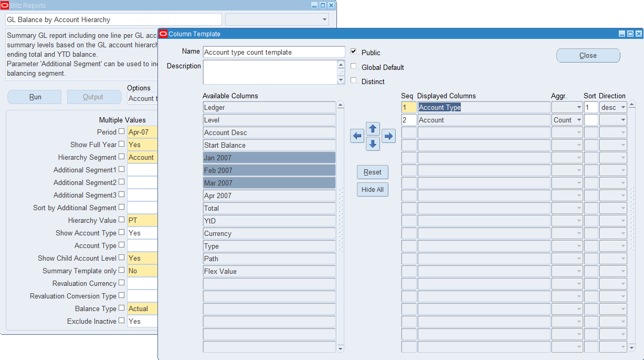Viewport: 644px width, 360px height.
Task: Select Apr 2007 in Available Columns
Action: tap(269, 196)
